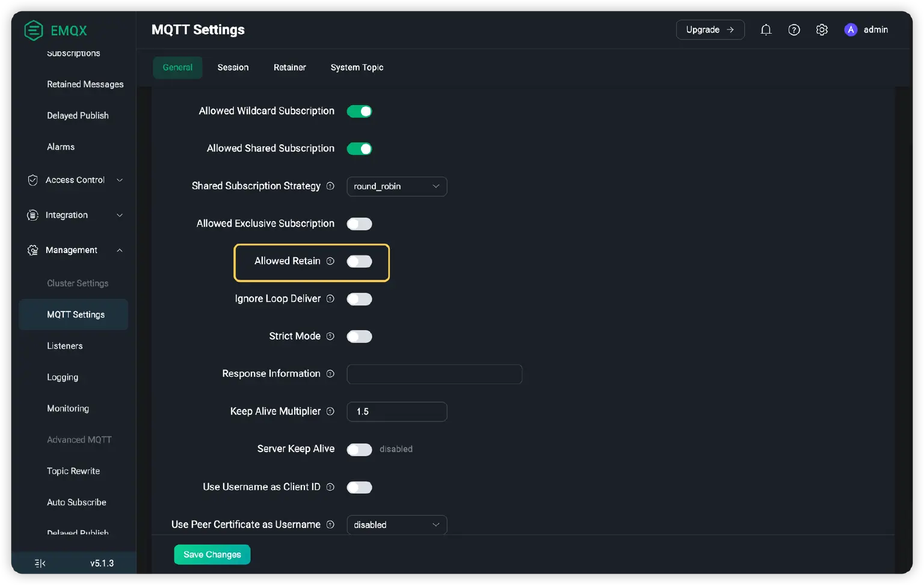The image size is (924, 585).
Task: Collapse the Management section
Action: coord(119,250)
